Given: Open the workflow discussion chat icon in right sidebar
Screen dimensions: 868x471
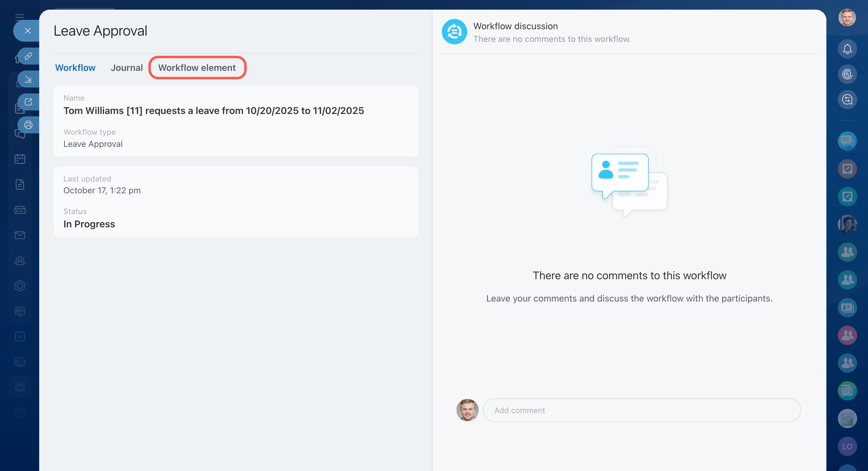Looking at the screenshot, I should click(847, 100).
